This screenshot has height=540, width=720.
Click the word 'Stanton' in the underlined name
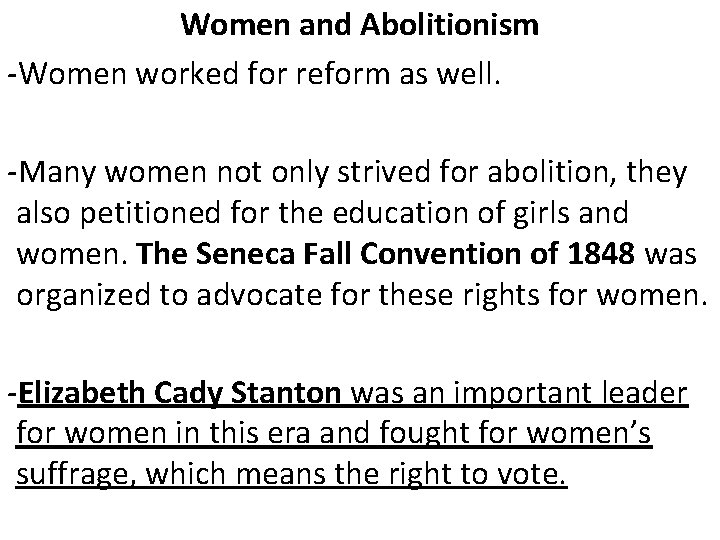point(286,393)
